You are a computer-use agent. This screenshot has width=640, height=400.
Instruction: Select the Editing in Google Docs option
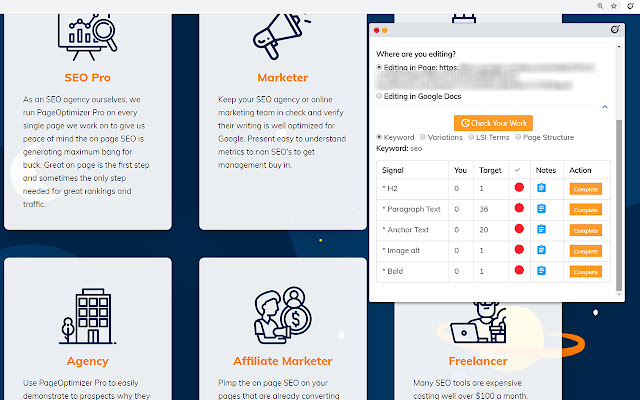click(x=379, y=96)
